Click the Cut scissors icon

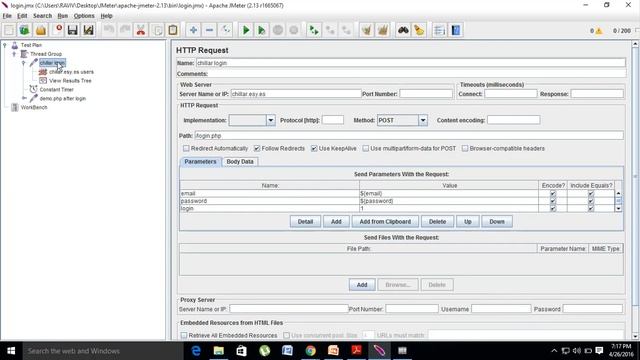[141, 30]
